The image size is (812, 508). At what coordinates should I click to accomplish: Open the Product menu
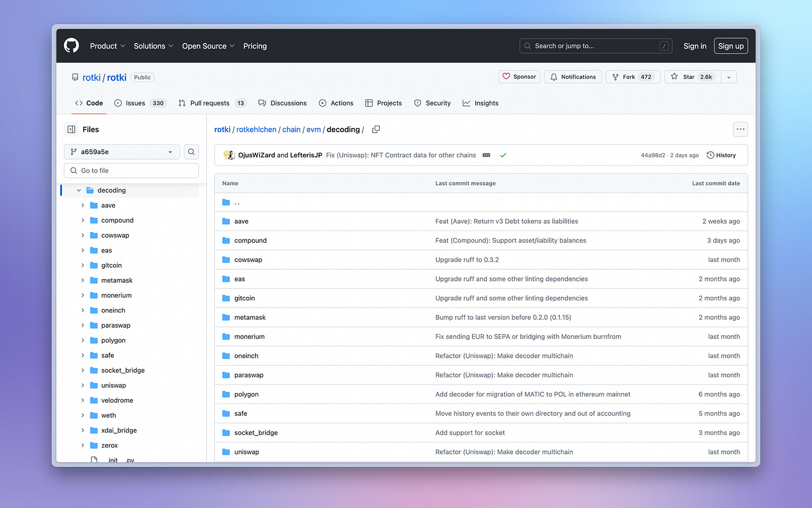click(107, 46)
